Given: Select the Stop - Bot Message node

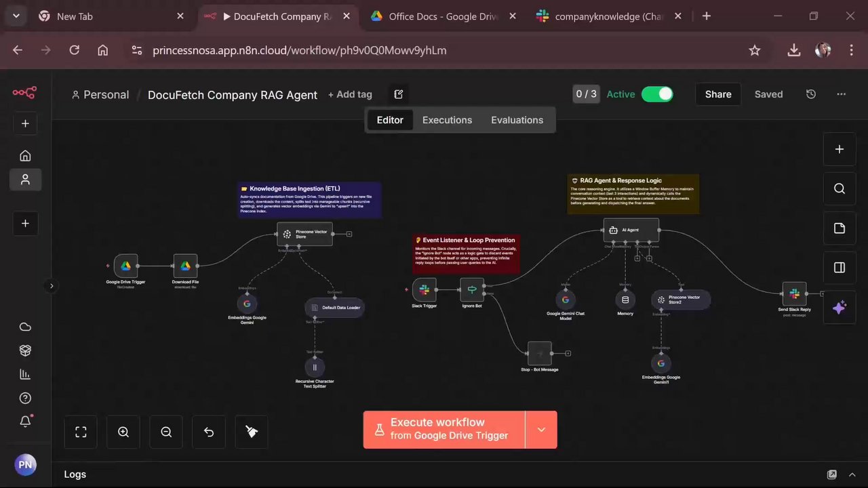Looking at the screenshot, I should coord(540,353).
